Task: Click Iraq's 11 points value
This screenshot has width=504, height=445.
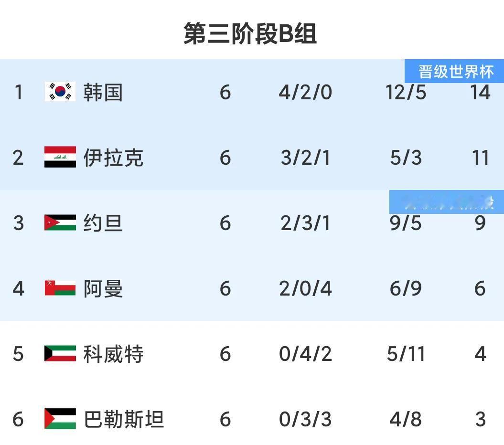Action: [480, 158]
